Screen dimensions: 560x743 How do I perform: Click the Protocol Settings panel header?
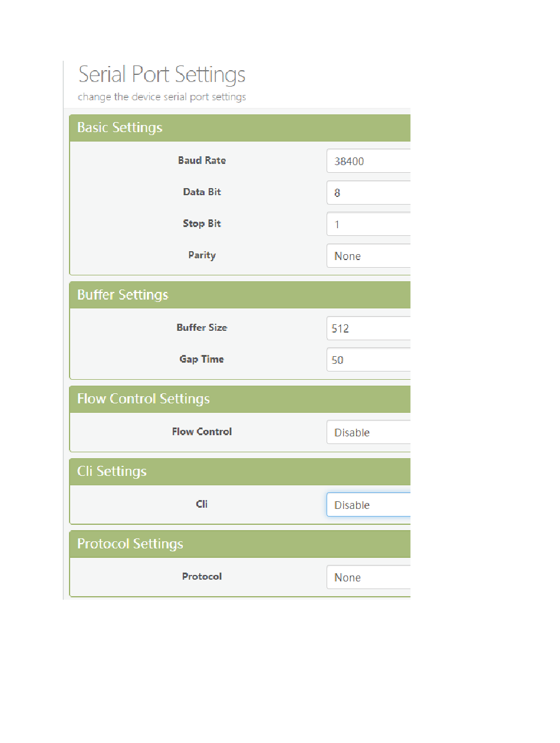coord(240,544)
